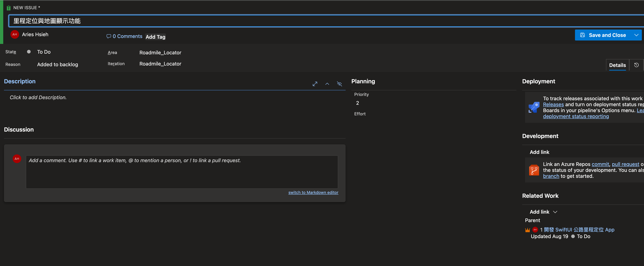Collapse the Description section
Image resolution: width=644 pixels, height=266 pixels.
[x=327, y=84]
